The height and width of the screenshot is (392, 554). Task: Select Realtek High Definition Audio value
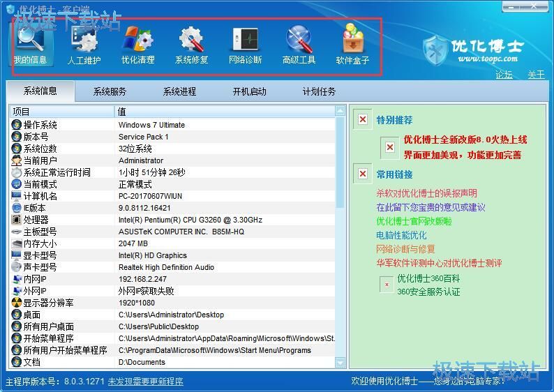click(x=166, y=267)
